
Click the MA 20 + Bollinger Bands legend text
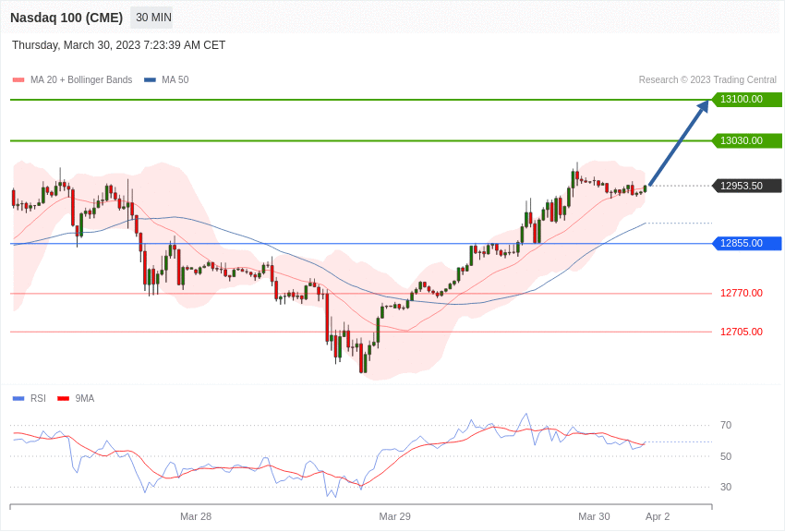tap(81, 80)
